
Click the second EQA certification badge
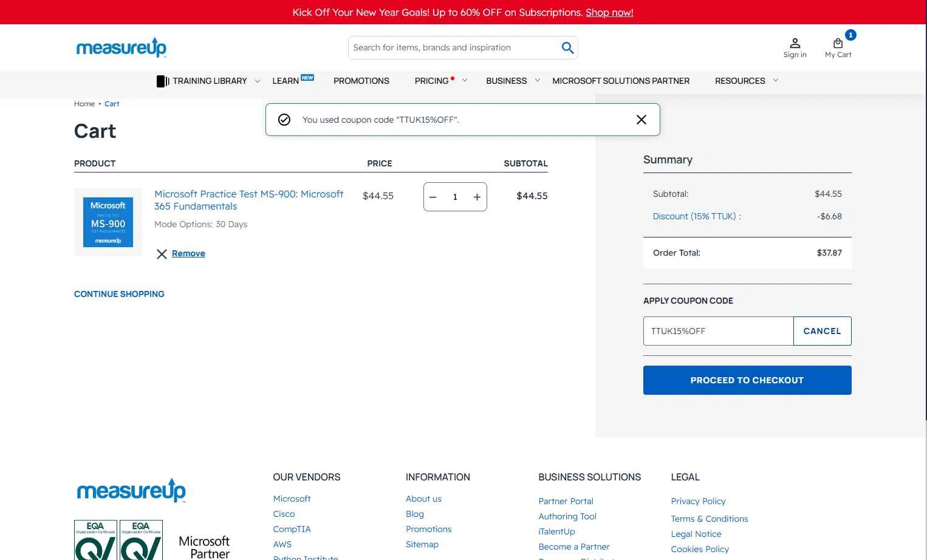point(141,540)
